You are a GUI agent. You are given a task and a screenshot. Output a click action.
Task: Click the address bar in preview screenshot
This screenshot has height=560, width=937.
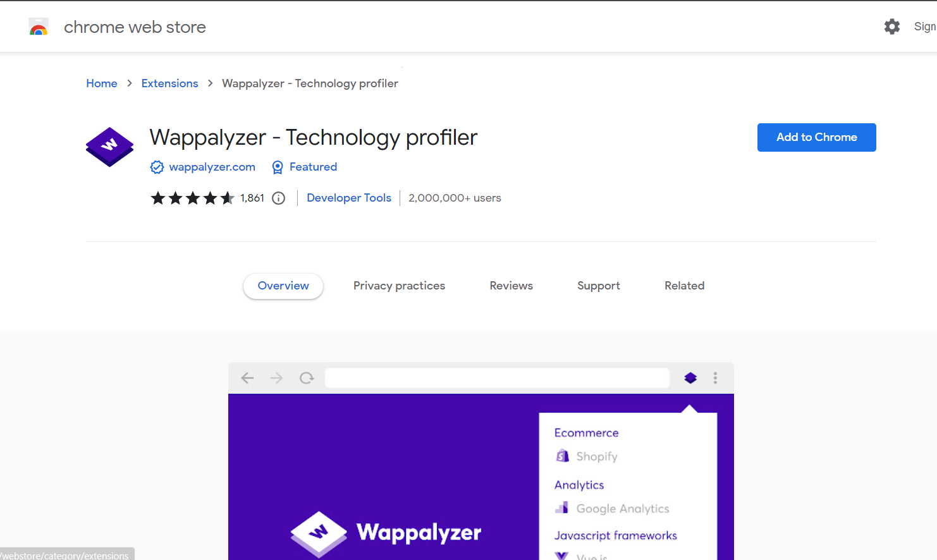(497, 378)
